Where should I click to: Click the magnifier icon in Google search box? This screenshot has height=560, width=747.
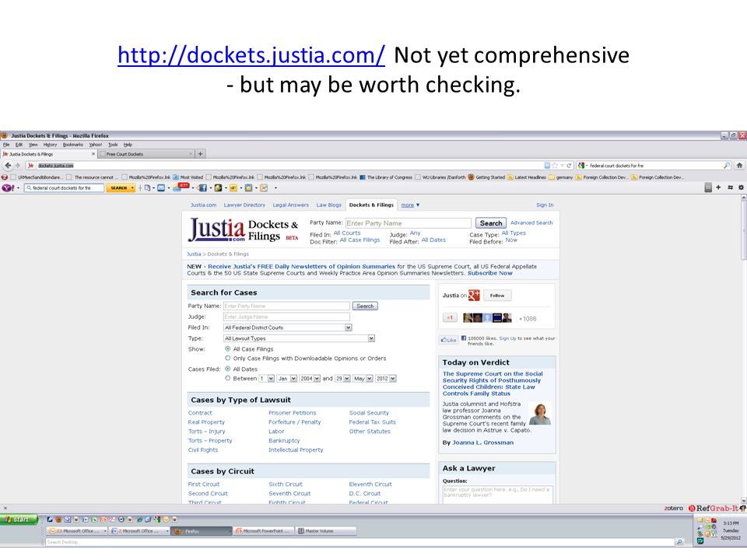727,165
